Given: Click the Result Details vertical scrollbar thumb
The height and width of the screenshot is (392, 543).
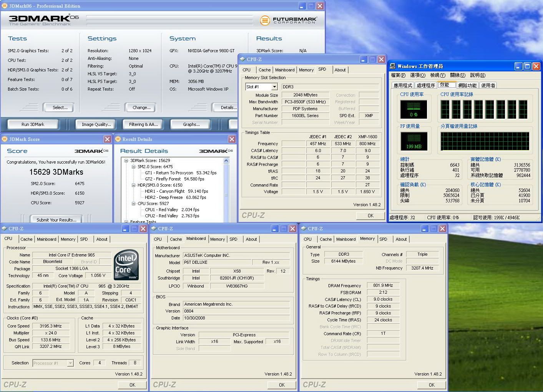Looking at the screenshot, I should tap(226, 195).
